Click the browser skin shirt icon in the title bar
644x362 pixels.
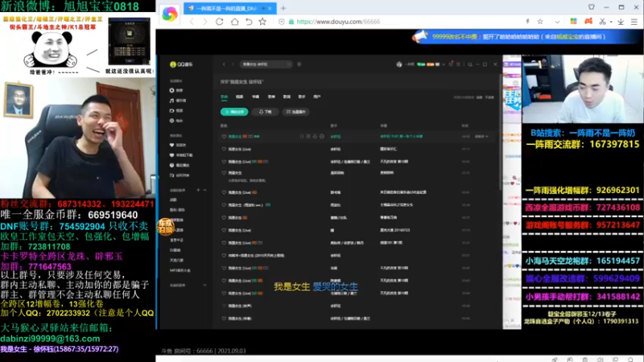[592, 7]
